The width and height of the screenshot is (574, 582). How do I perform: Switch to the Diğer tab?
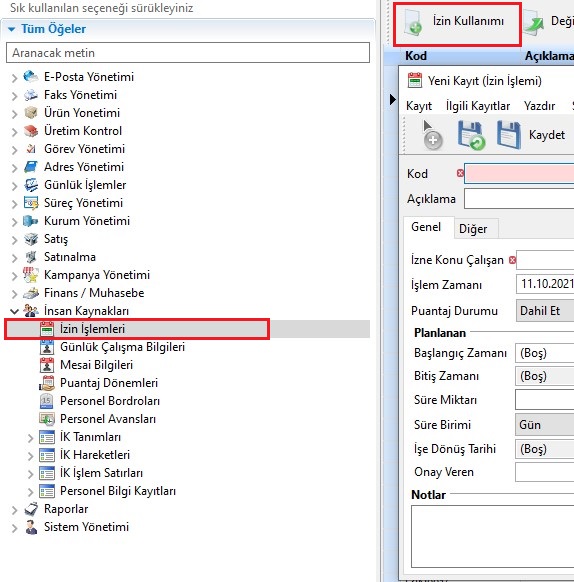[x=473, y=229]
